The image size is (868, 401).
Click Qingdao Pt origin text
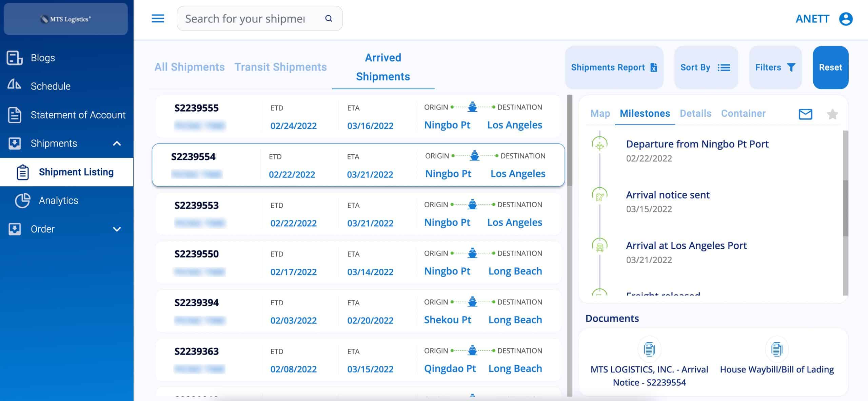coord(450,368)
